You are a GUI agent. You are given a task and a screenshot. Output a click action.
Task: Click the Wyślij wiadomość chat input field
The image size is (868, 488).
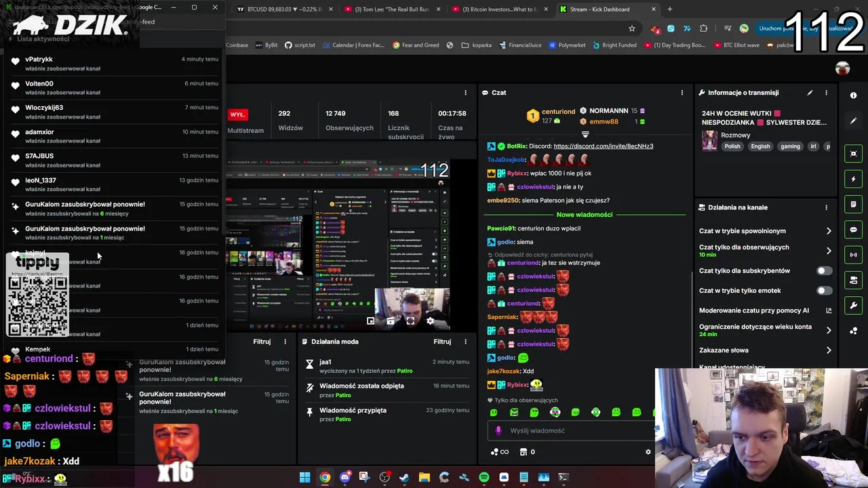click(572, 430)
